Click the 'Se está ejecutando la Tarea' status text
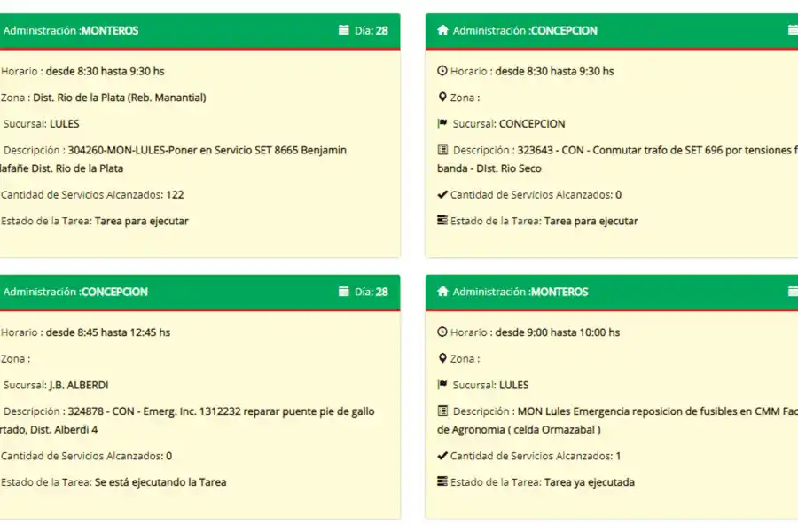The width and height of the screenshot is (798, 532). pos(160,482)
